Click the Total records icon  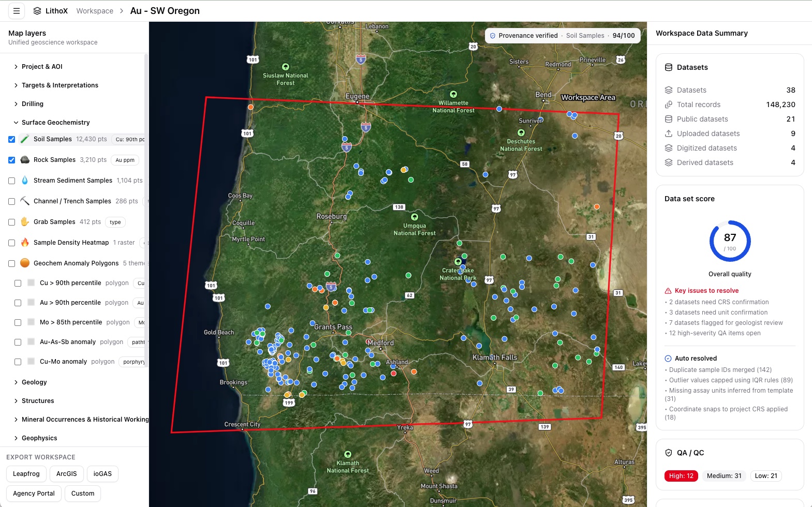(x=669, y=105)
